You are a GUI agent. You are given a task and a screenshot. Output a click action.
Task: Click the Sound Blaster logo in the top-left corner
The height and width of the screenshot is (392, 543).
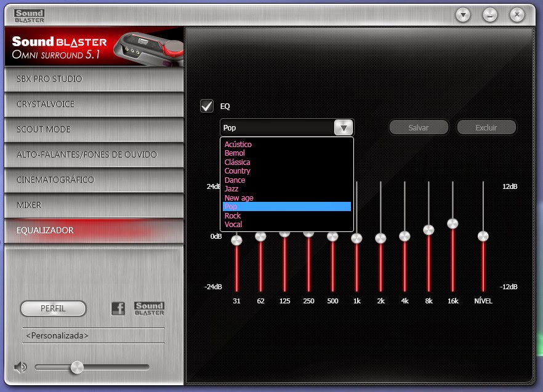[x=30, y=15]
